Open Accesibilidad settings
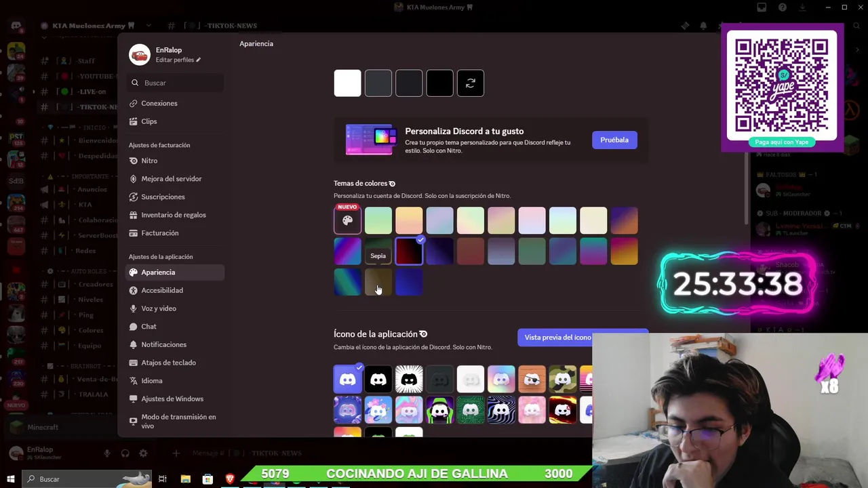 [175, 290]
